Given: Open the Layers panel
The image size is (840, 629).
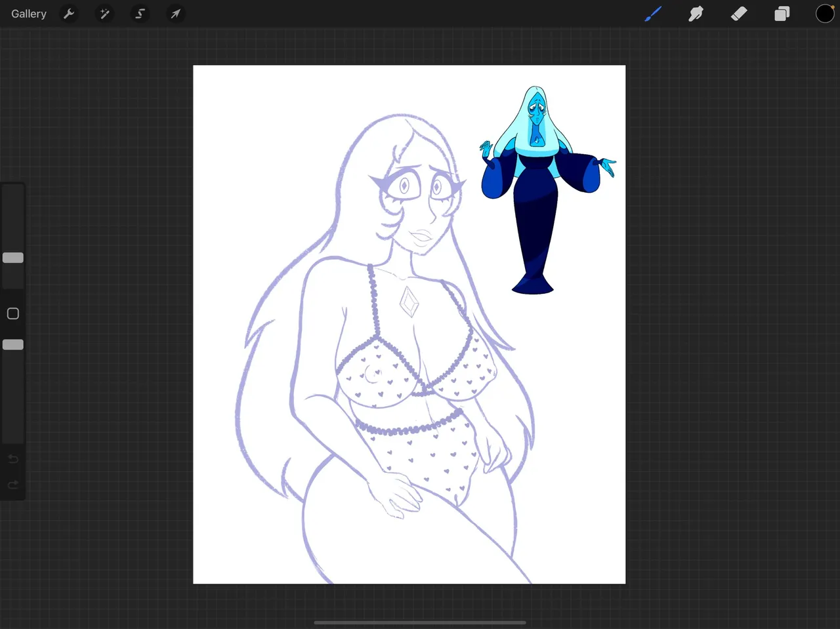Looking at the screenshot, I should coord(782,14).
